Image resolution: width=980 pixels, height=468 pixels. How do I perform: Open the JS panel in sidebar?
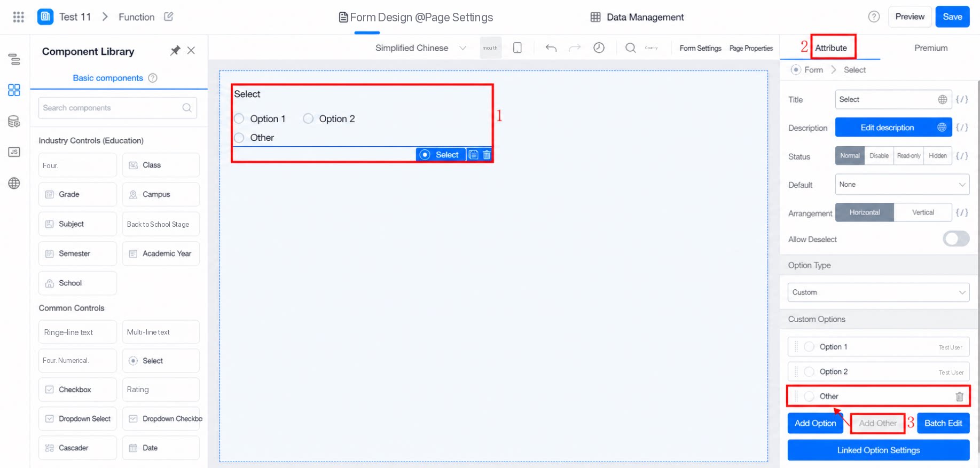tap(14, 152)
